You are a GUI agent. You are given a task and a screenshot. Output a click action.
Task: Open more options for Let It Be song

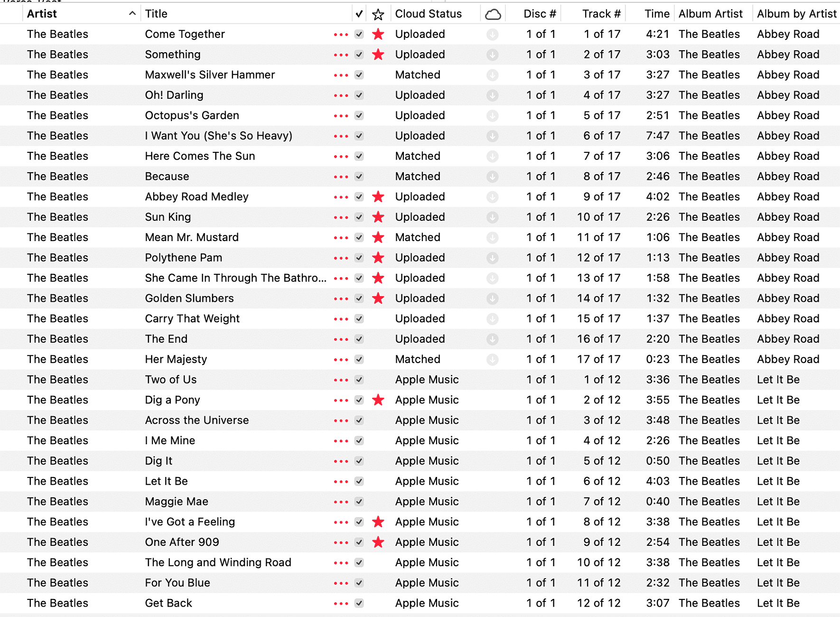point(341,482)
